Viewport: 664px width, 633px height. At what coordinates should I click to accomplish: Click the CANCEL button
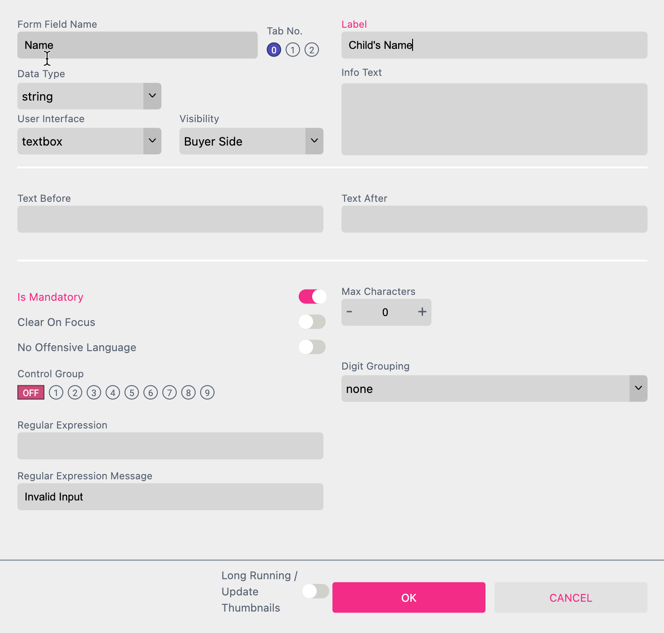pyautogui.click(x=570, y=598)
